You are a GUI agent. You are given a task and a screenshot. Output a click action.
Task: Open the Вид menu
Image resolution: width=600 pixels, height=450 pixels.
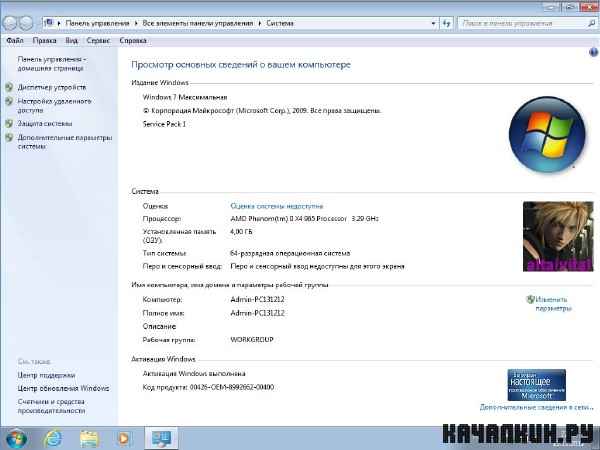tap(72, 40)
